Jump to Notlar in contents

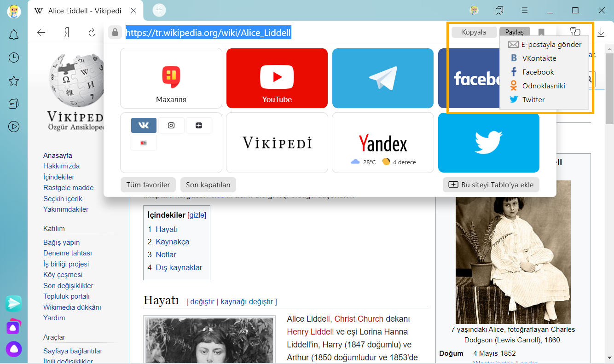(x=166, y=254)
